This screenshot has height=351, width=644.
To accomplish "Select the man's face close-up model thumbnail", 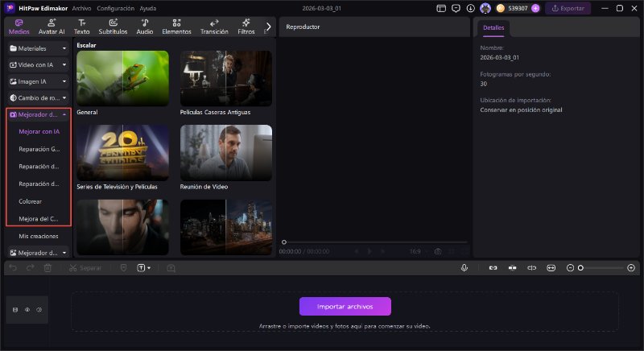I will 122,227.
